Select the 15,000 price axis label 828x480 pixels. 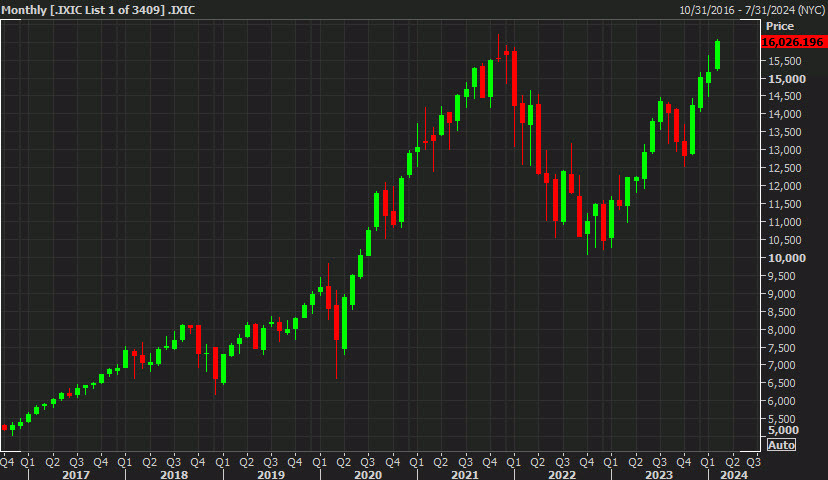coord(787,79)
